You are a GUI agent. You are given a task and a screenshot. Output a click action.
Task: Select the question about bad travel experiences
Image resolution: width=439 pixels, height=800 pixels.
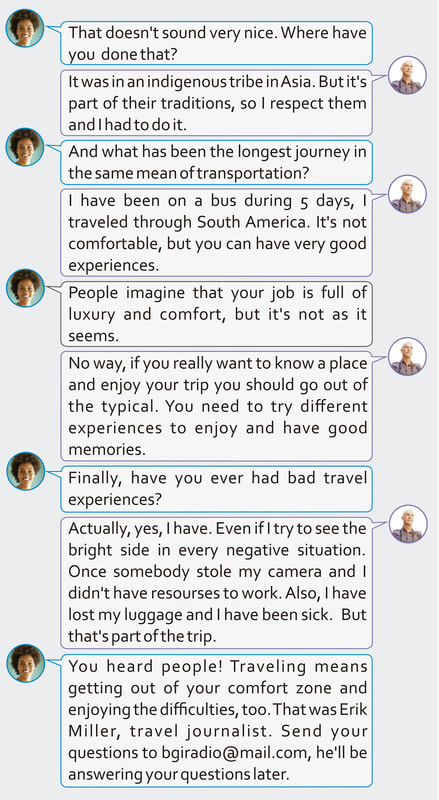216,489
